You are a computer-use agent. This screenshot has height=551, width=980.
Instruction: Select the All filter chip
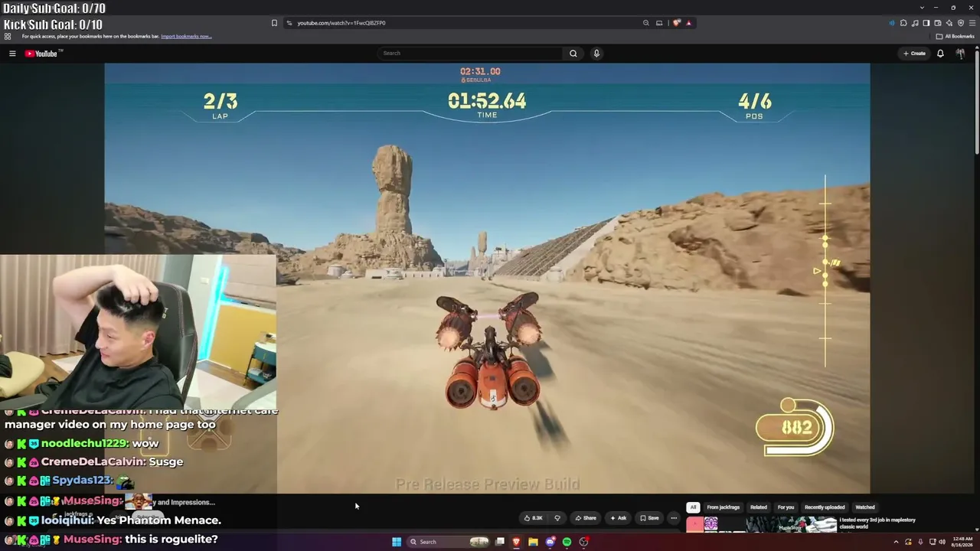(x=693, y=507)
